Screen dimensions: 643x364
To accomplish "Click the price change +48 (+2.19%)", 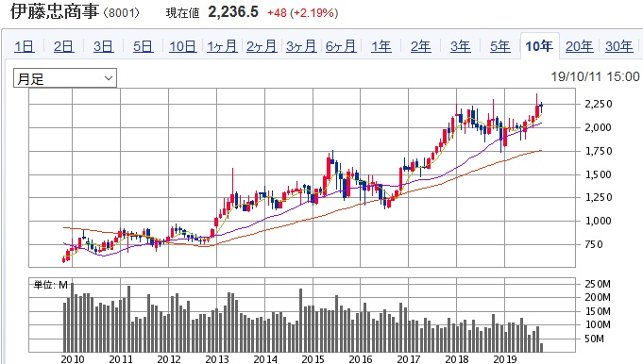I will click(x=303, y=13).
